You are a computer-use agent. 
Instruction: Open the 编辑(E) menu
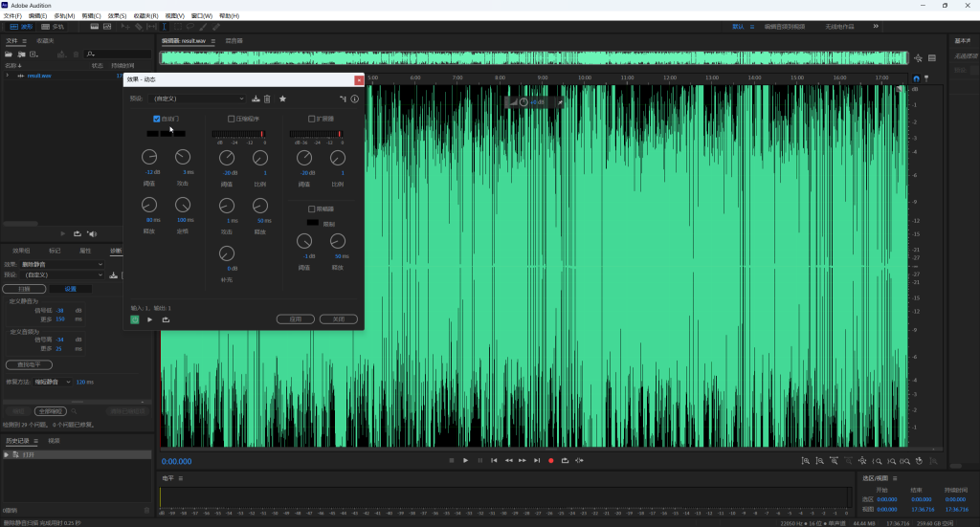37,15
